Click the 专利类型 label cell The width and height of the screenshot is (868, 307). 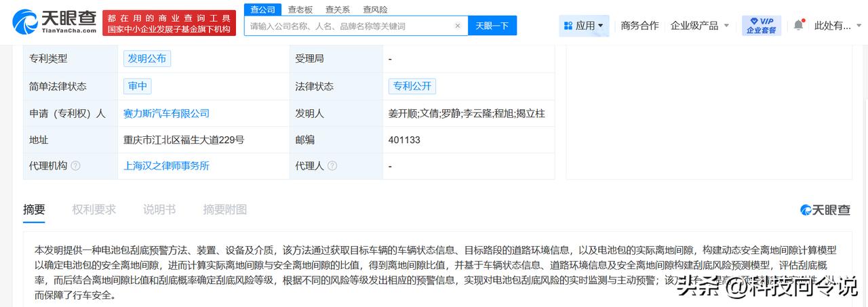[x=71, y=58]
